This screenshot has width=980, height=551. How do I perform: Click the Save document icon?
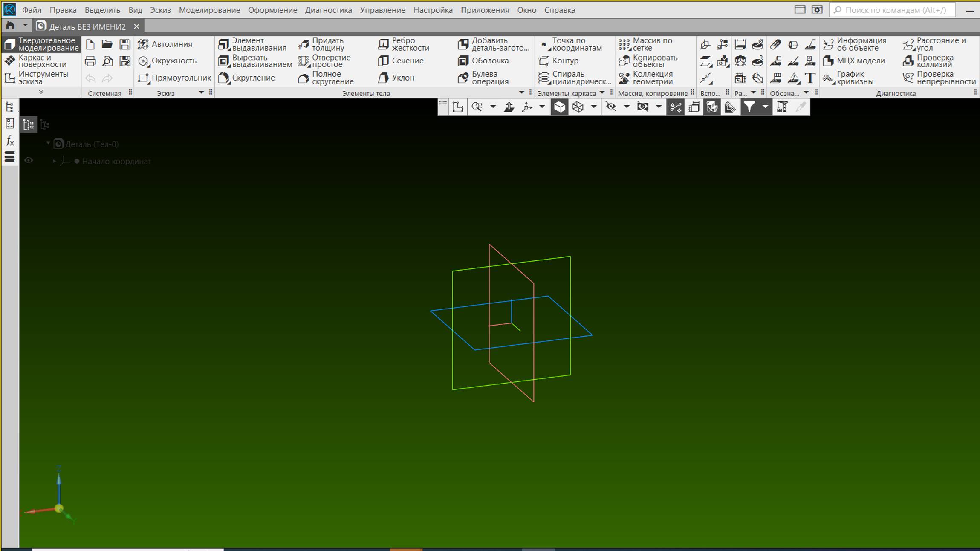(125, 44)
